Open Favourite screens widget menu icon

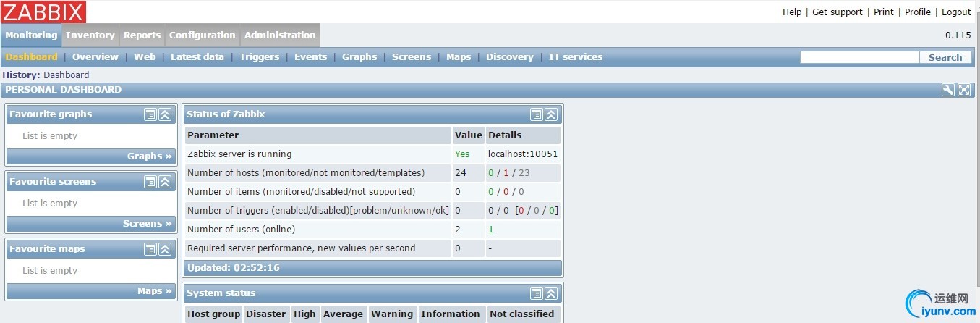tap(150, 182)
